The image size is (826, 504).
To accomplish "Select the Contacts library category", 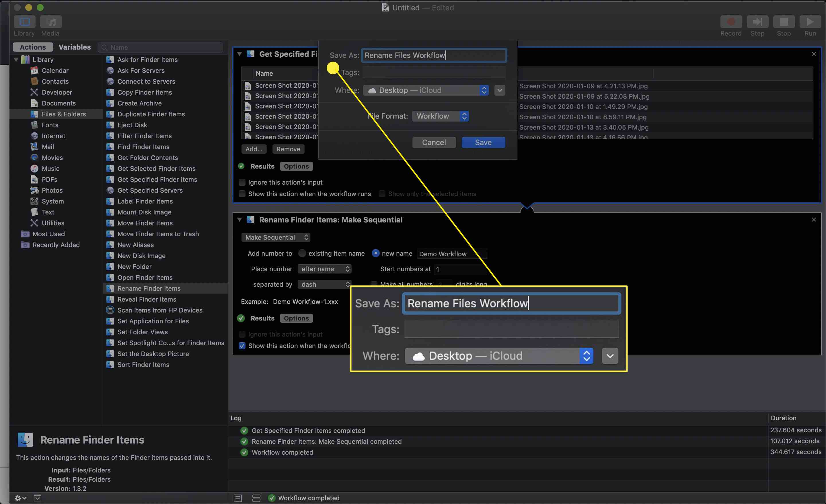I will [55, 81].
